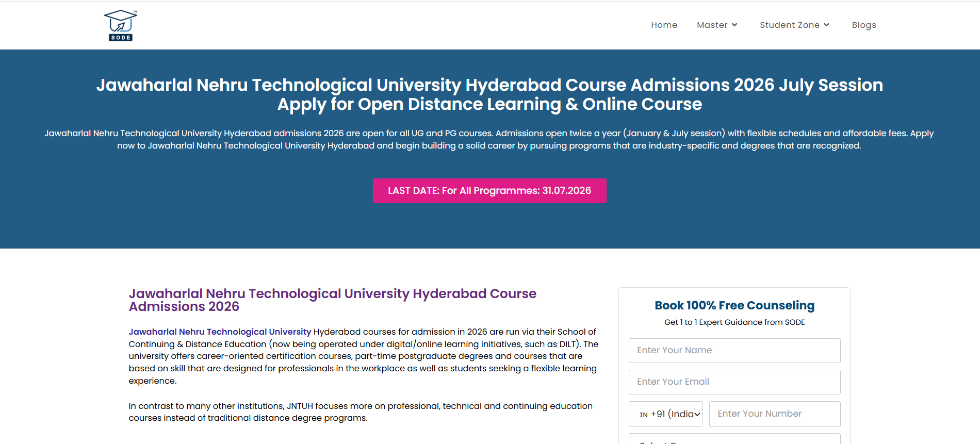The width and height of the screenshot is (980, 444).
Task: Click the Course Admissions 2026 July Session banner heading
Action: click(489, 94)
